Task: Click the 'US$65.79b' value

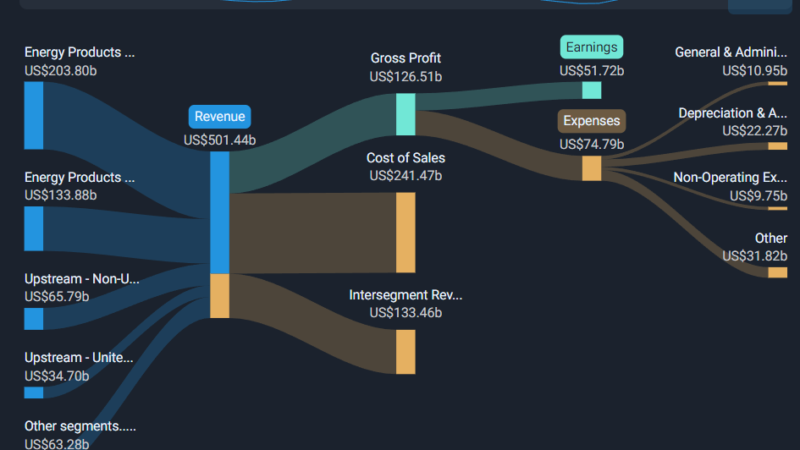Action: tap(57, 296)
